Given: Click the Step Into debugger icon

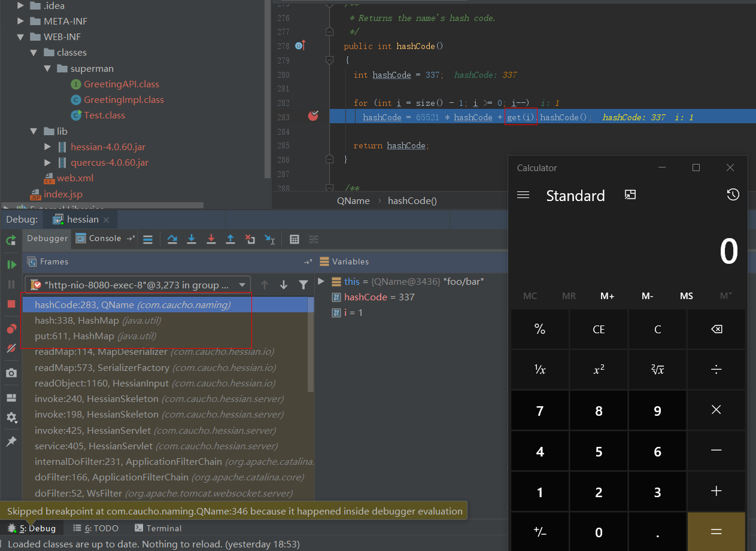Looking at the screenshot, I should [x=192, y=239].
